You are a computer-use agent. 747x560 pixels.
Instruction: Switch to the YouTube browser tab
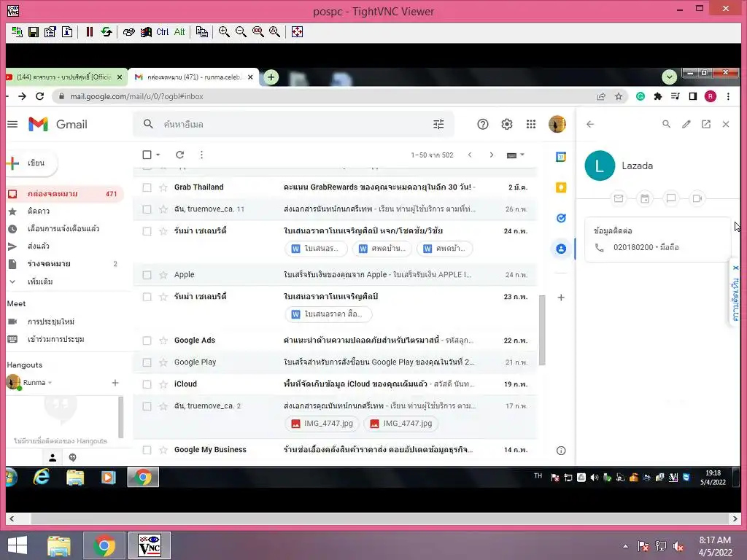[66, 77]
